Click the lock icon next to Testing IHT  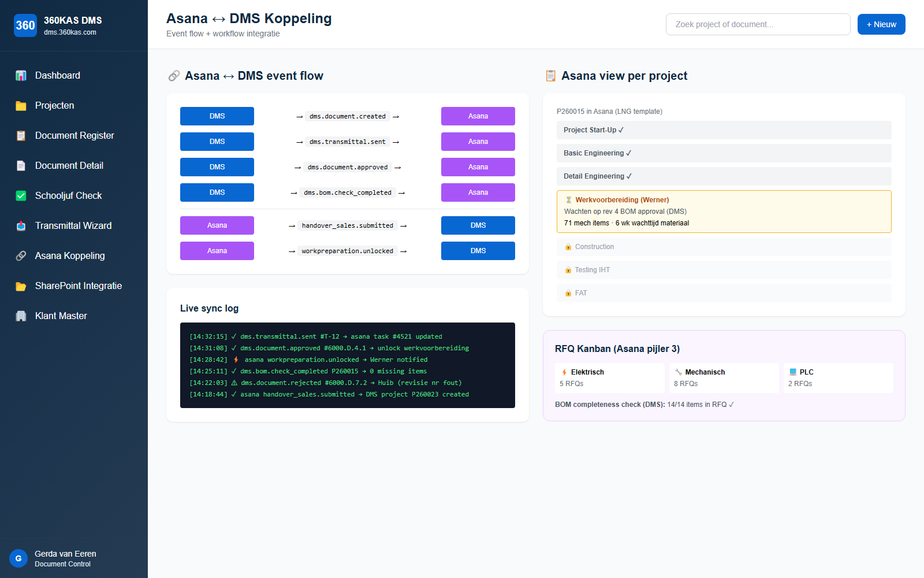pos(568,270)
